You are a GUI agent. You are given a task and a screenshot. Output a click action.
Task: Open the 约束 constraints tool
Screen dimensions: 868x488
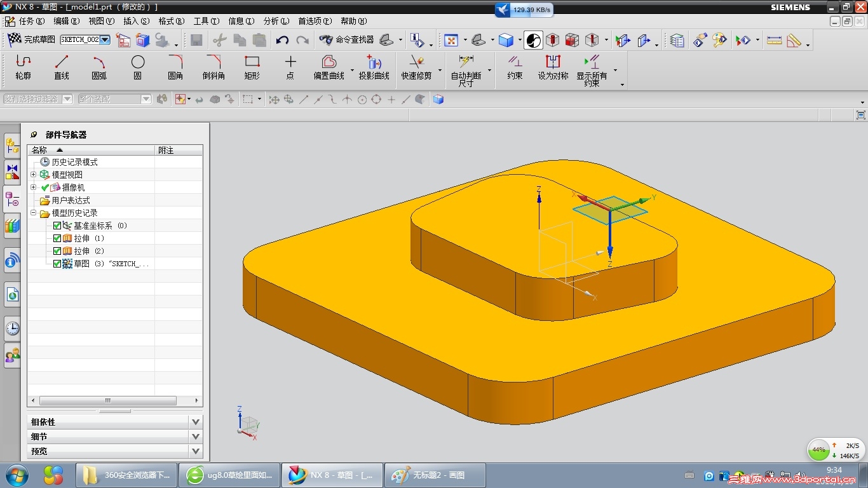(x=515, y=67)
